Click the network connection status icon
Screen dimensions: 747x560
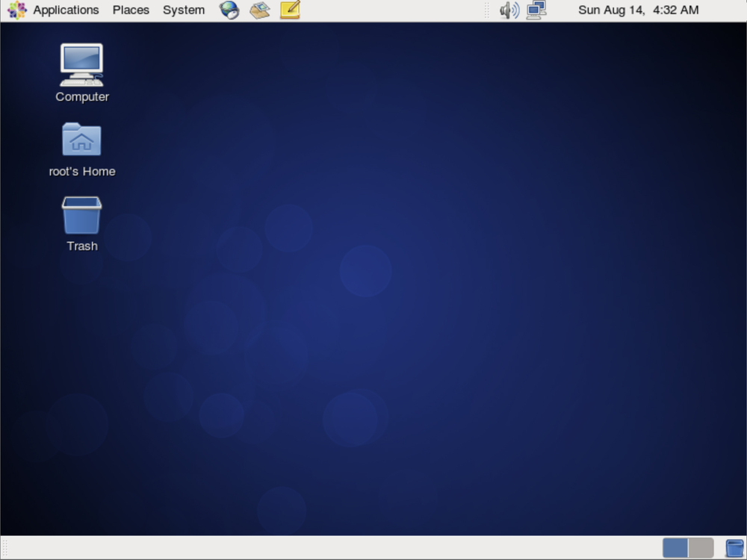[x=536, y=10]
